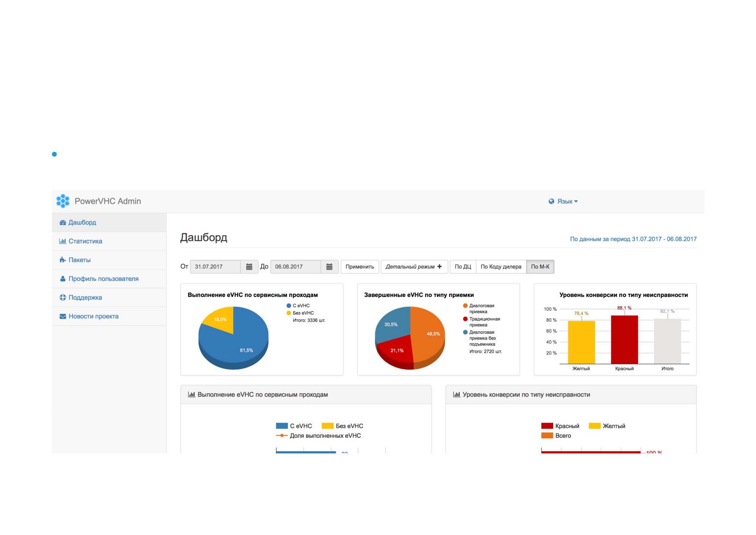
Task: Open calendar picker for the От date
Action: [x=249, y=267]
